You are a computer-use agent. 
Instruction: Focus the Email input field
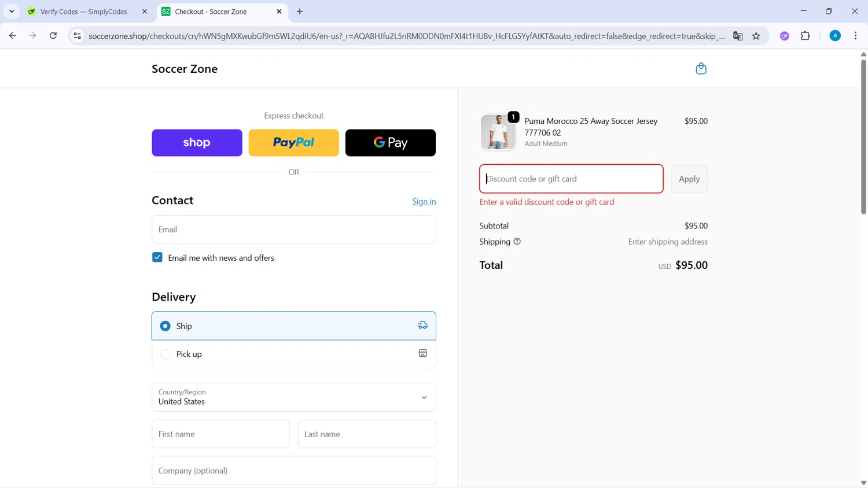pyautogui.click(x=294, y=230)
